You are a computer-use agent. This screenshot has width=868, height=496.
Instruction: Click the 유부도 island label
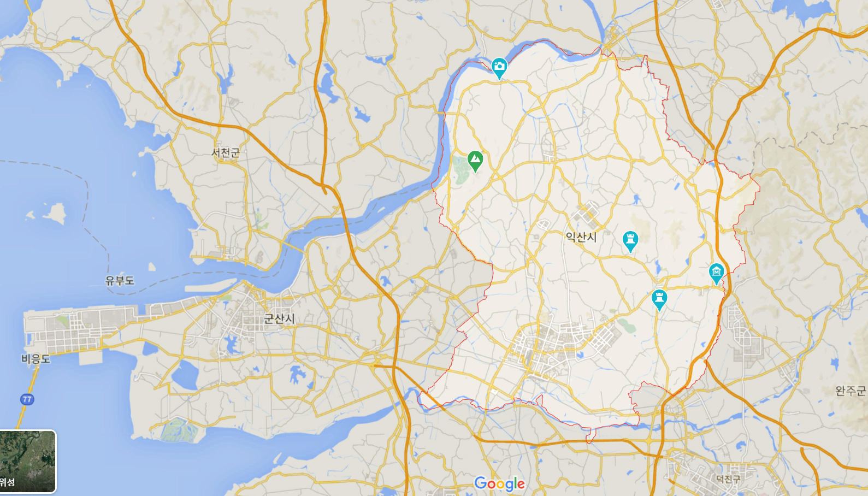(120, 280)
